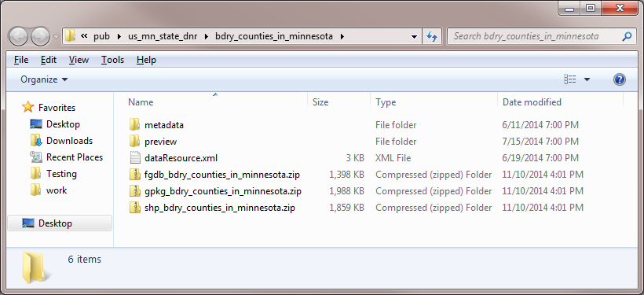Click the preview folder icon
Image resolution: width=644 pixels, height=295 pixels.
(135, 141)
